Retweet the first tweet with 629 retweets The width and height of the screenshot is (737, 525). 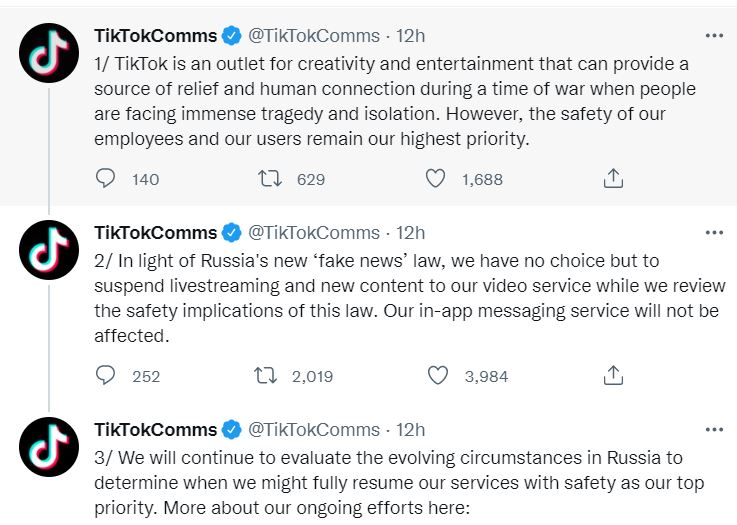(270, 179)
